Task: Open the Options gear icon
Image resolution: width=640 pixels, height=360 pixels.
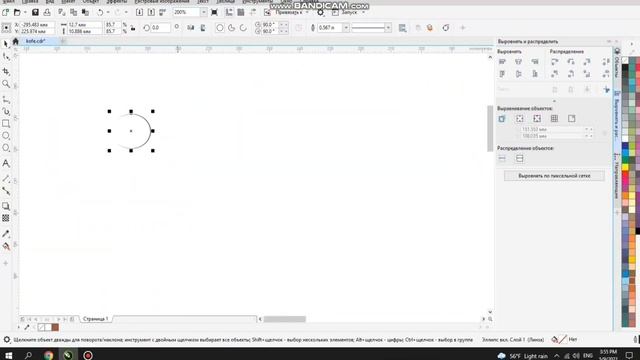Action: click(320, 13)
